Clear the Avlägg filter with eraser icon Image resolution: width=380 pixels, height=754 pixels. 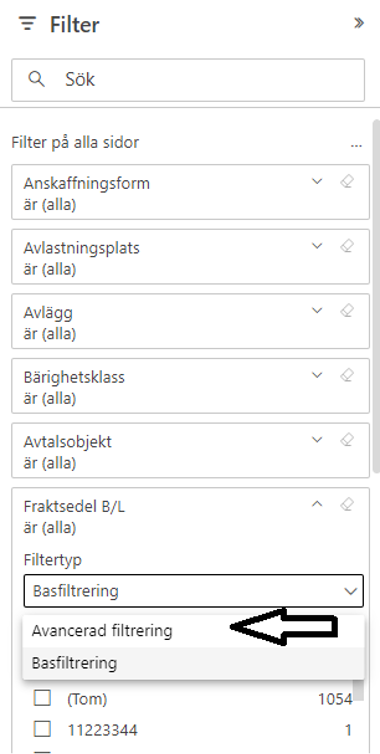coord(347,311)
